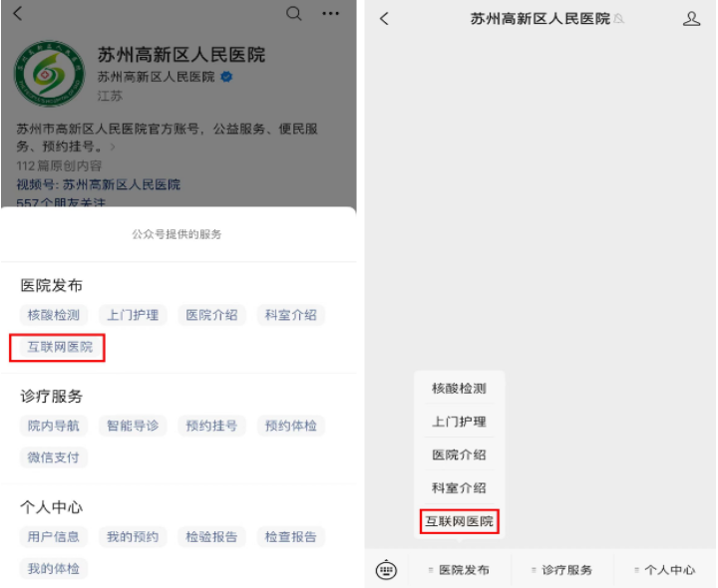This screenshot has height=588, width=718.
Task: Select 预约体检 service chip
Action: tap(291, 426)
